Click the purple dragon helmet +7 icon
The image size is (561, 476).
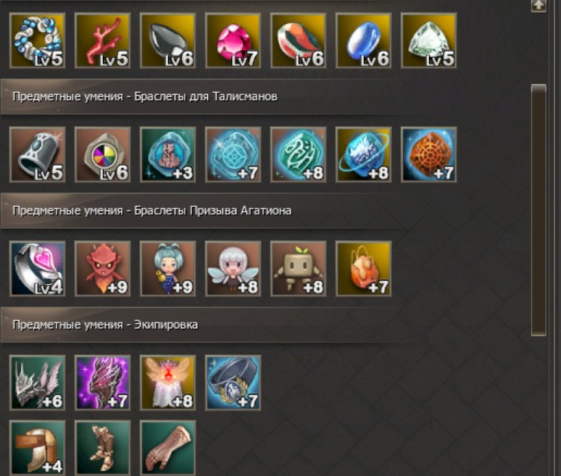[x=103, y=383]
